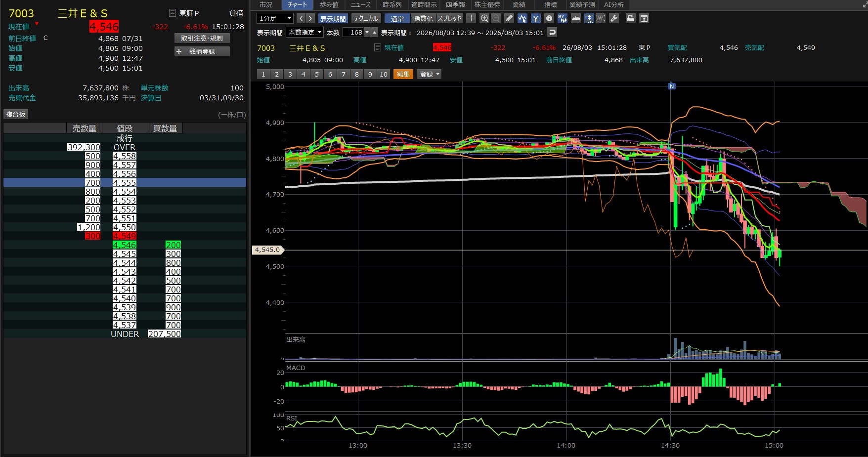Open the 四季報 tab
868x457 pixels.
455,4
